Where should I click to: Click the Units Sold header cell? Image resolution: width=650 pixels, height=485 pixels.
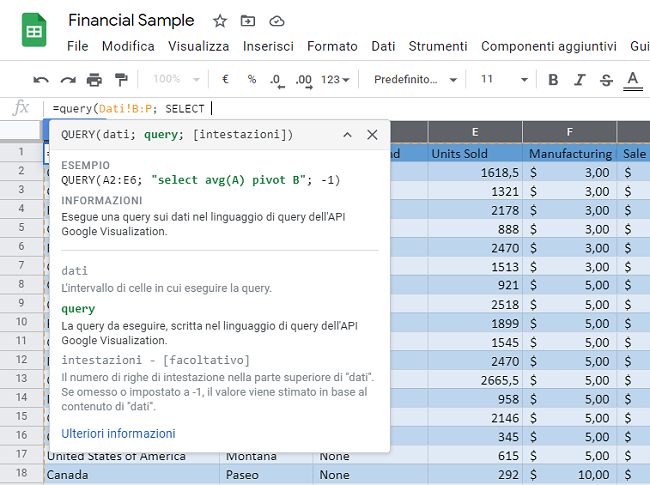(475, 153)
